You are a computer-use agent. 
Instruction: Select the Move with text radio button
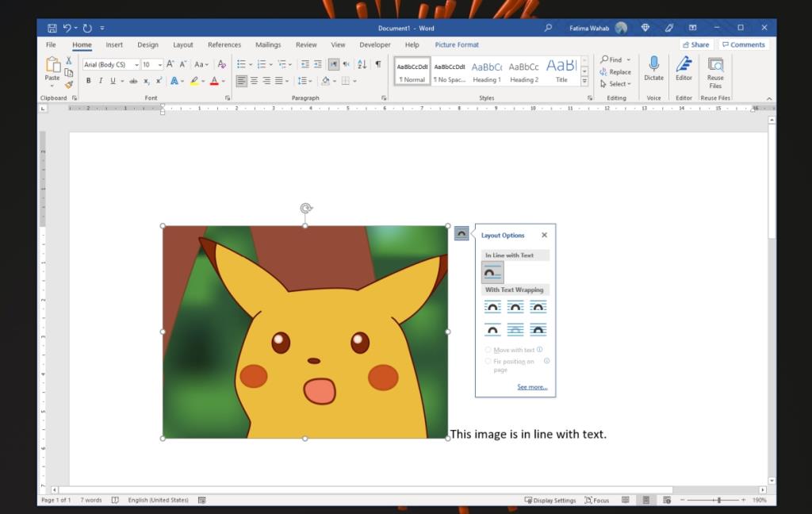coord(487,349)
